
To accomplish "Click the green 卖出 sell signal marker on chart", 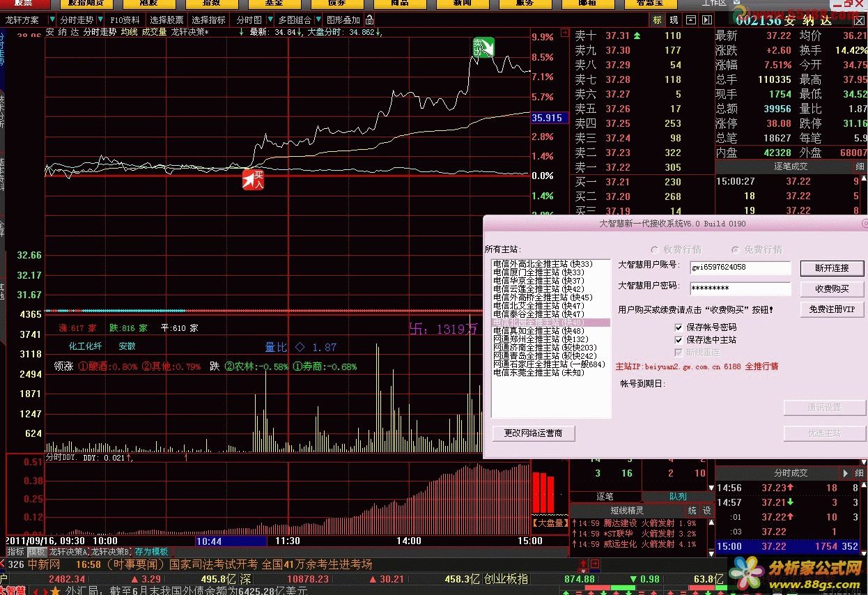I will pyautogui.click(x=483, y=47).
